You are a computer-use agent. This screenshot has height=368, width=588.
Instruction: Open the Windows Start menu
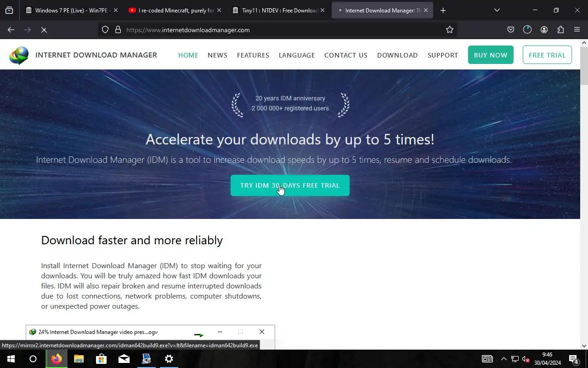click(11, 359)
